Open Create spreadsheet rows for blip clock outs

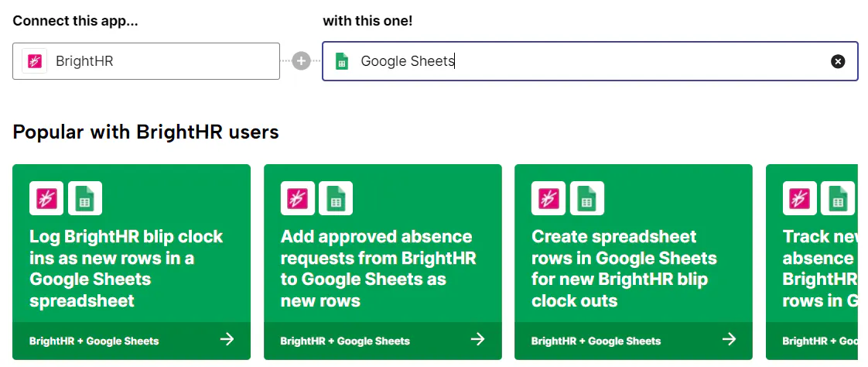(624, 268)
